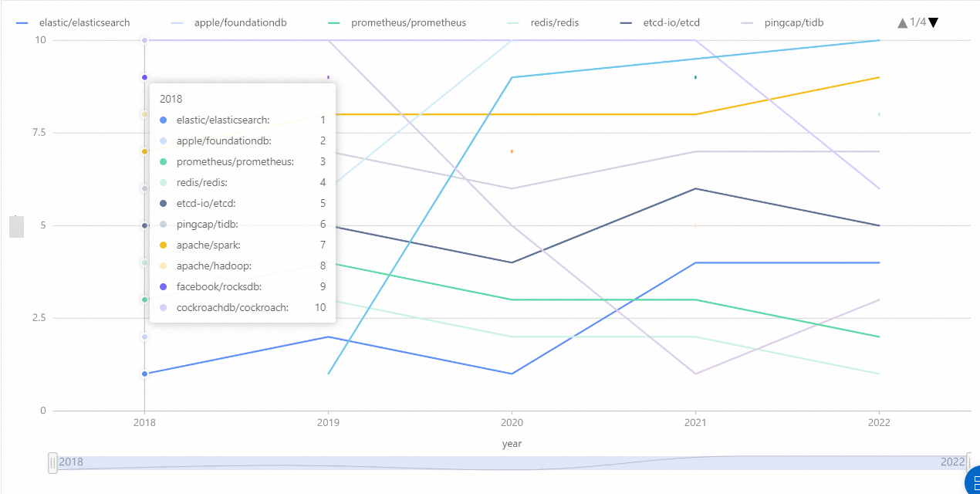Go to previous legend page arrow

tap(903, 23)
